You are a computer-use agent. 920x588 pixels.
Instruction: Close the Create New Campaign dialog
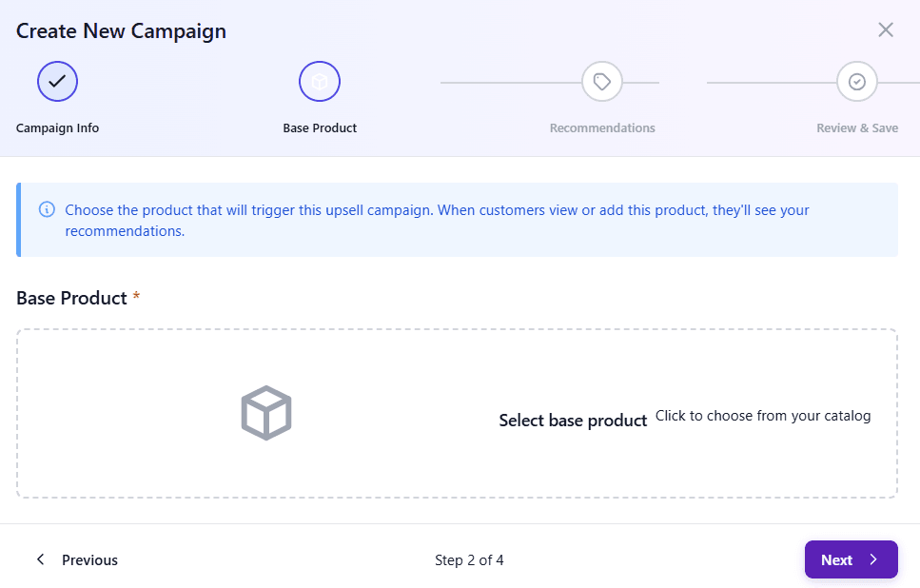886,29
